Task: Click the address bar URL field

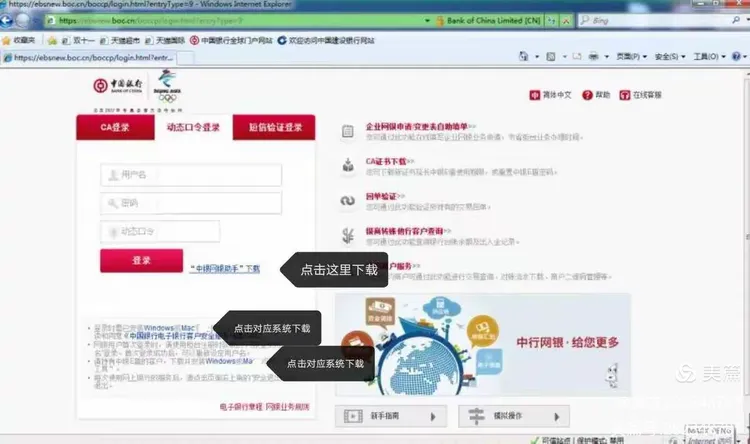Action: click(x=234, y=21)
